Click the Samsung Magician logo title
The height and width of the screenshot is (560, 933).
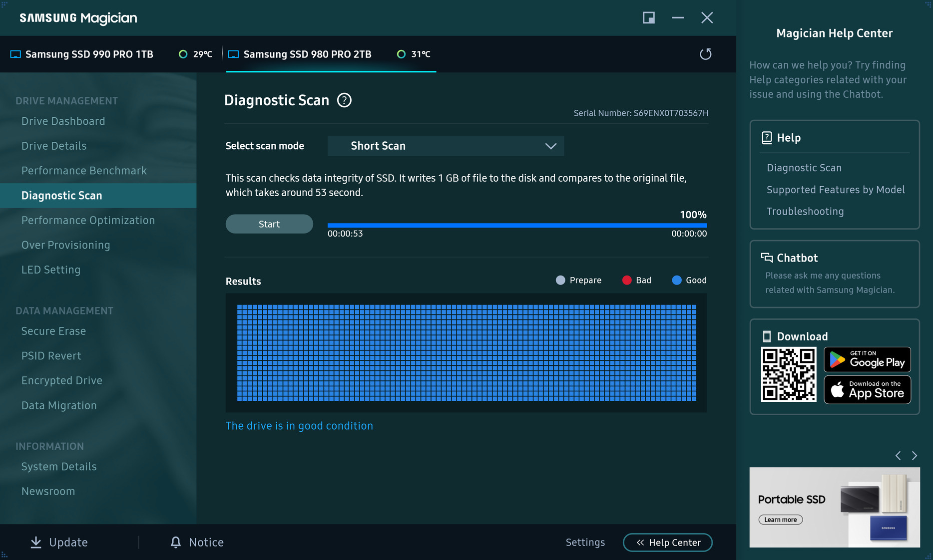point(78,18)
